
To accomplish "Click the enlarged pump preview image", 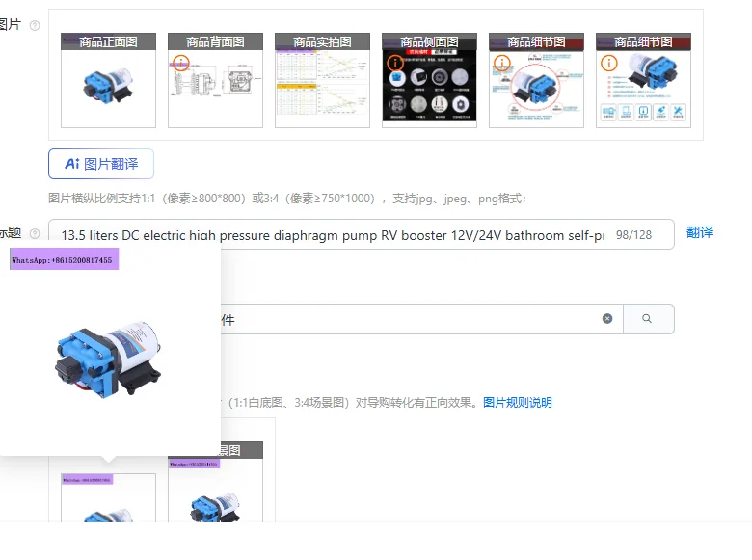I will point(110,353).
